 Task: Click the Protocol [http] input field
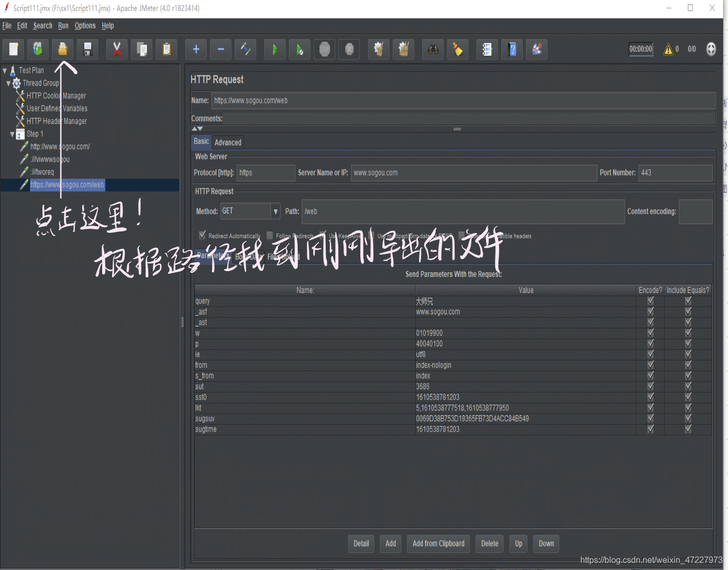[x=266, y=173]
